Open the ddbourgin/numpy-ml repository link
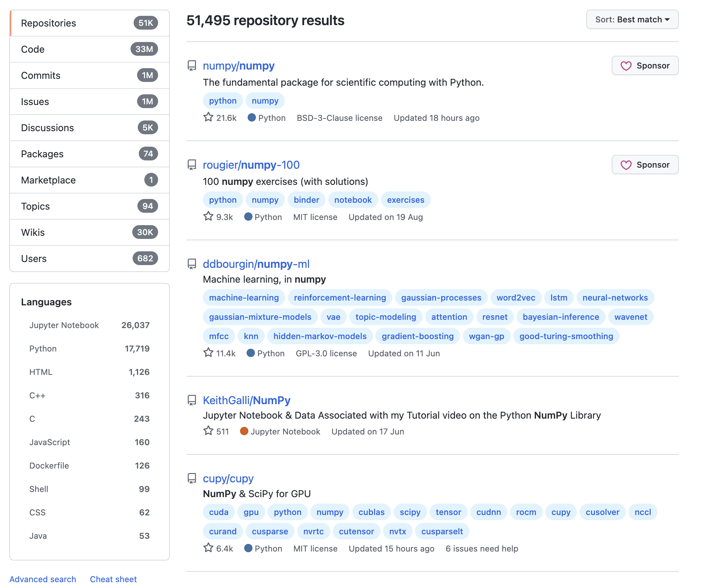704x588 pixels. (256, 264)
